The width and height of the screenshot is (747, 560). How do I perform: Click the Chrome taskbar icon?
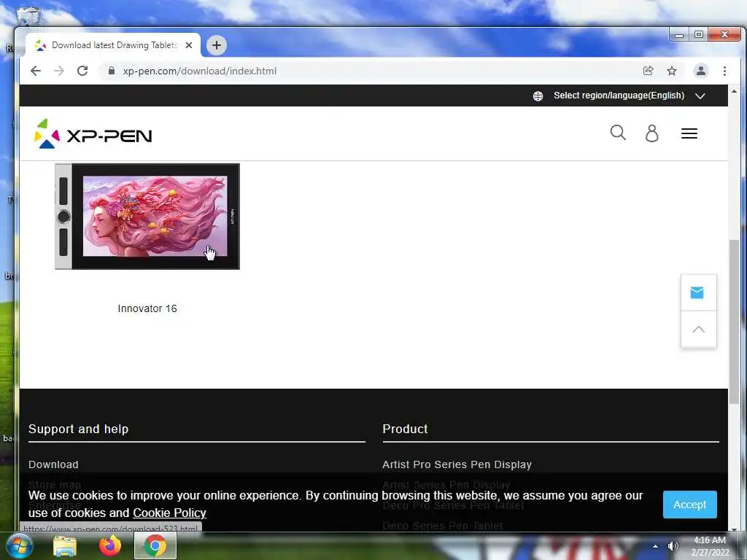point(155,545)
